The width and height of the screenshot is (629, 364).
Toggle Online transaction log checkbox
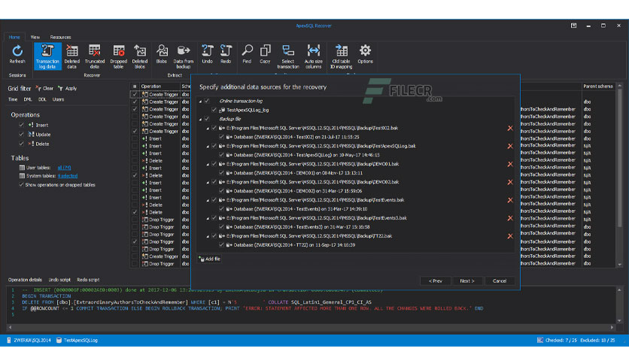207,101
